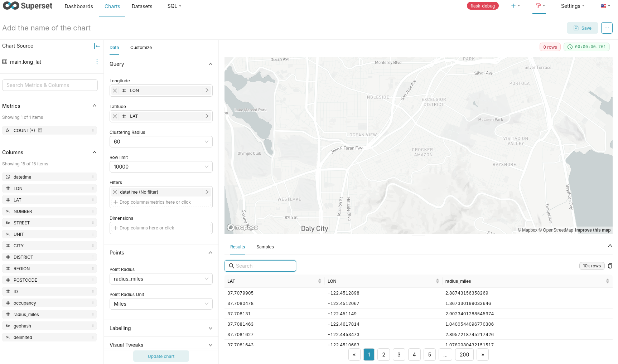Viewport: 618px width, 364px height.
Task: Click the 0 rows indicator
Action: click(550, 47)
